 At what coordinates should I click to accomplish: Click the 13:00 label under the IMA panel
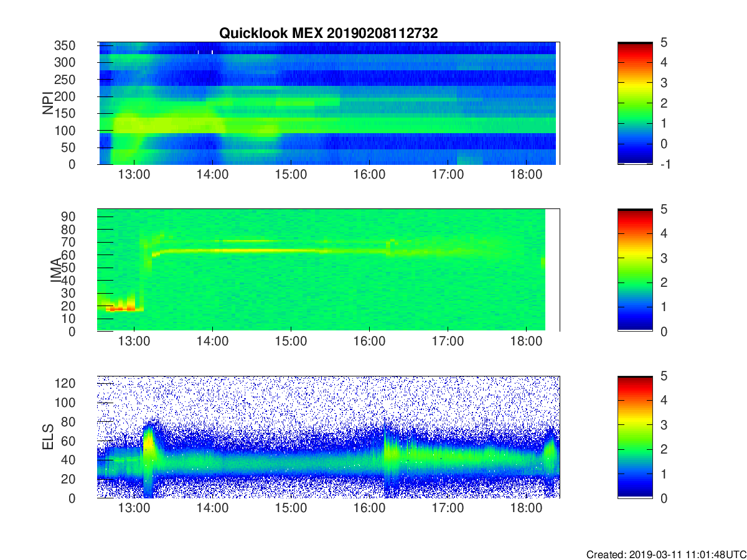tap(134, 342)
